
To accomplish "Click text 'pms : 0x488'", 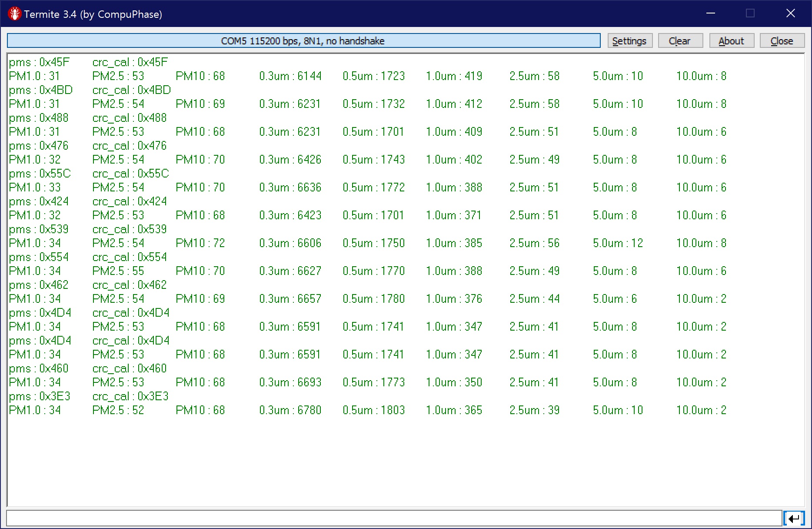I will [x=39, y=118].
